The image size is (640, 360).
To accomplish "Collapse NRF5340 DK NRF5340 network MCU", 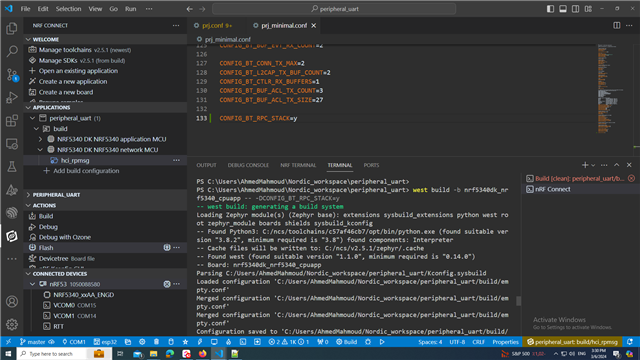I will [40, 150].
